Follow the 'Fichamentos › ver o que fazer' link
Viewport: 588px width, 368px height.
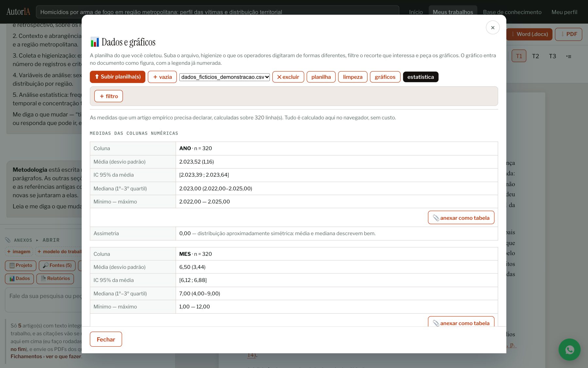pos(46,356)
